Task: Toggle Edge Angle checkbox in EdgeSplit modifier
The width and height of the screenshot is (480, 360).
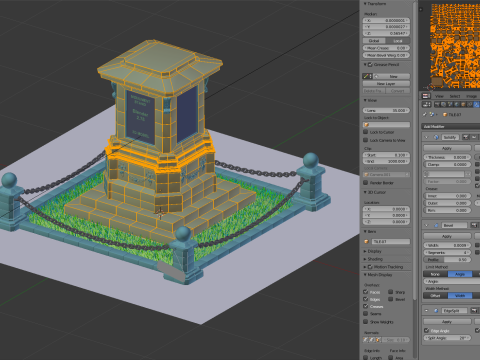Action: [426, 331]
